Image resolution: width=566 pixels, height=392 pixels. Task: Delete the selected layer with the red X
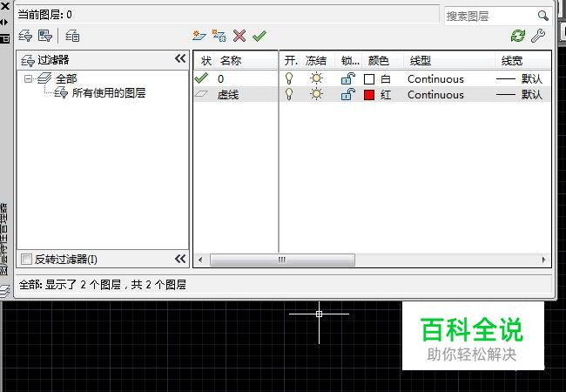point(239,36)
